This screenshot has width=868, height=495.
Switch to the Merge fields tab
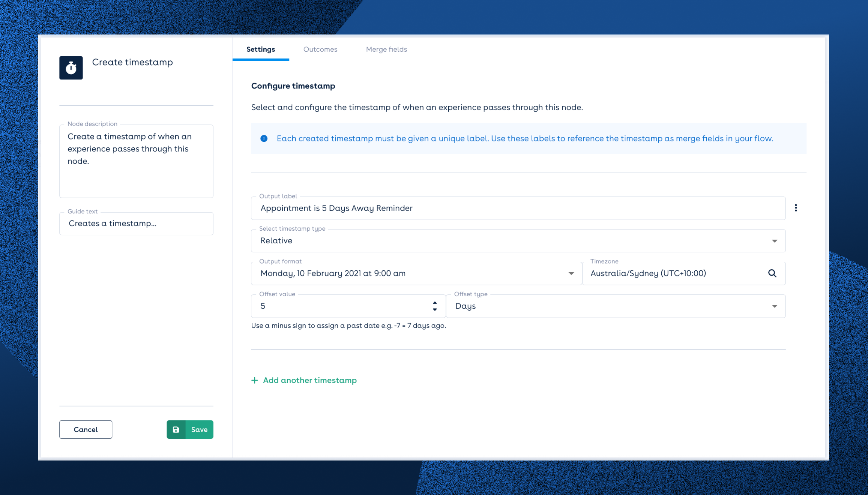pyautogui.click(x=386, y=49)
